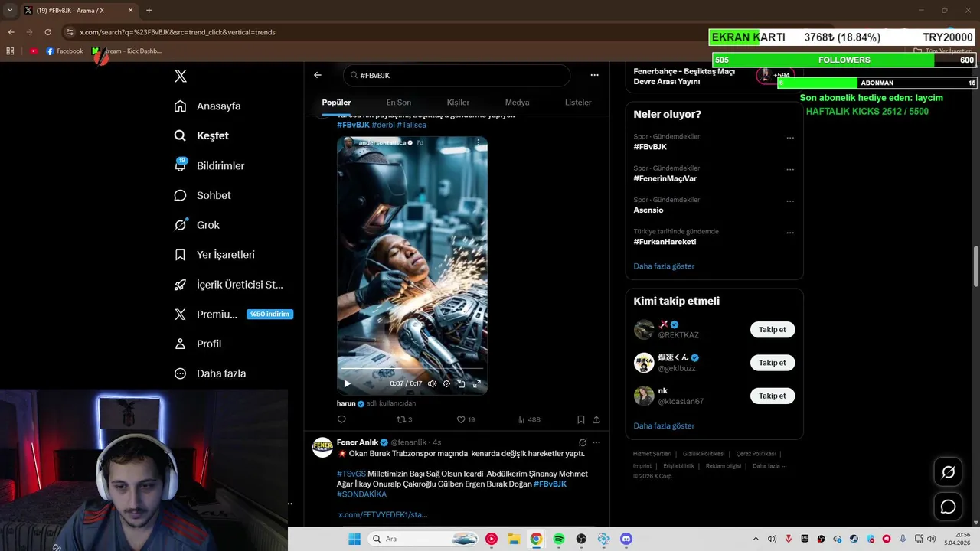980x551 pixels.
Task: Like the post with 19 likes
Action: [465, 419]
